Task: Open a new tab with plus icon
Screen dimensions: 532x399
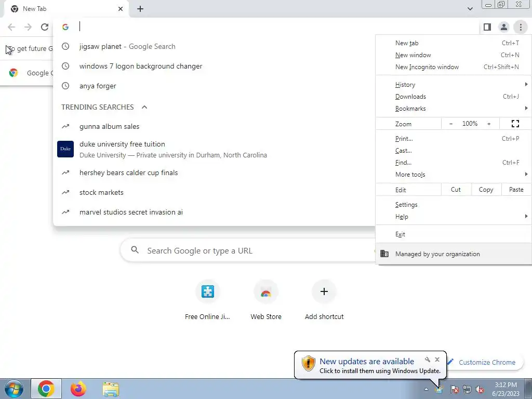Action: 140,9
